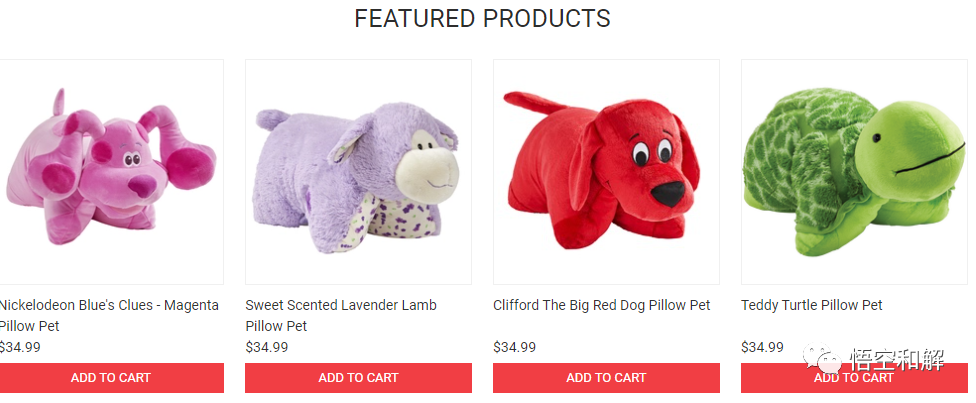Add the Teddy Turtle Pillow Pet to cart

pos(854,377)
